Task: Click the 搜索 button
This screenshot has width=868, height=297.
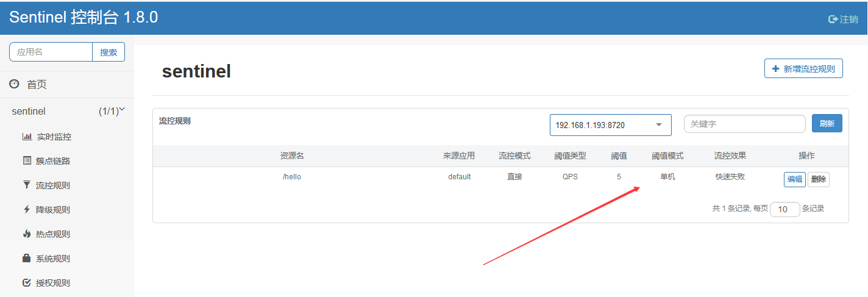Action: click(108, 52)
